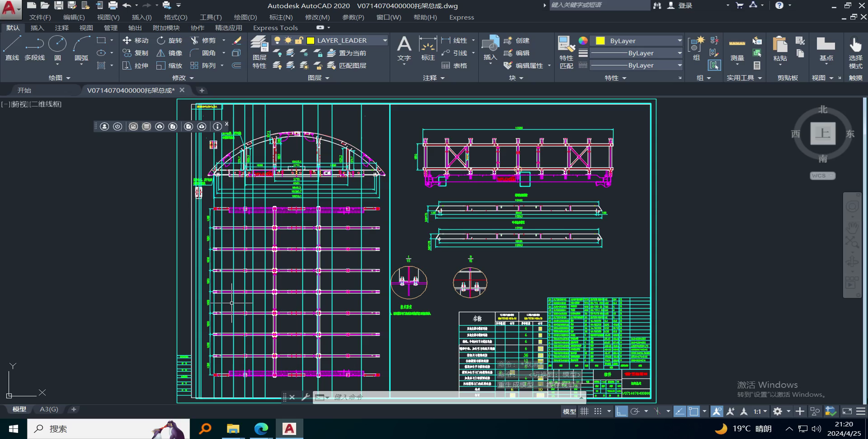Open the File (文件) menu

pos(40,17)
